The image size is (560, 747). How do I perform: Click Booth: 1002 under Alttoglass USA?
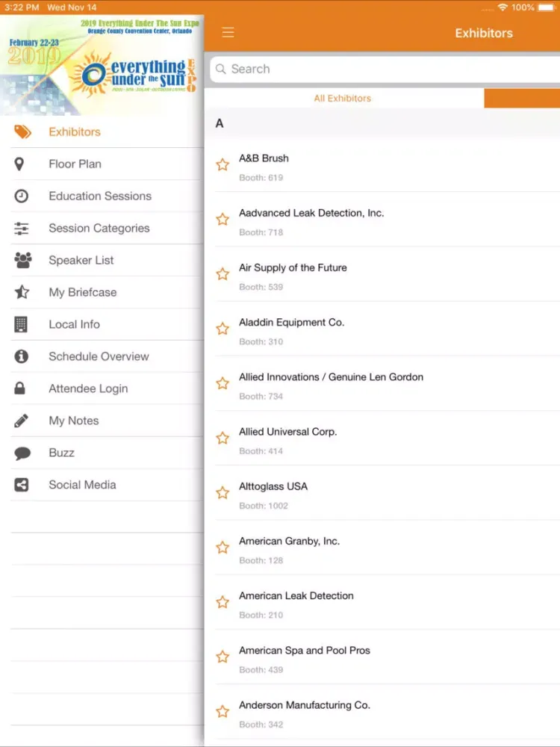(x=264, y=506)
